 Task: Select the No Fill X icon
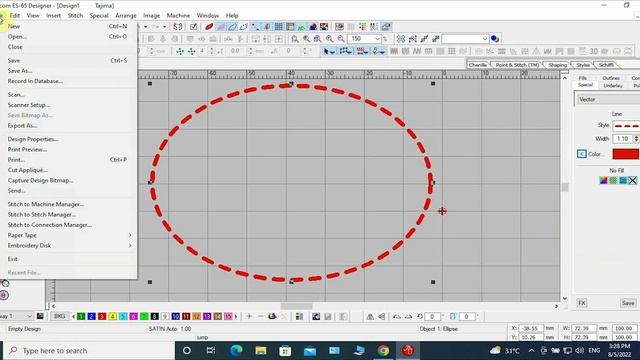pos(632,180)
